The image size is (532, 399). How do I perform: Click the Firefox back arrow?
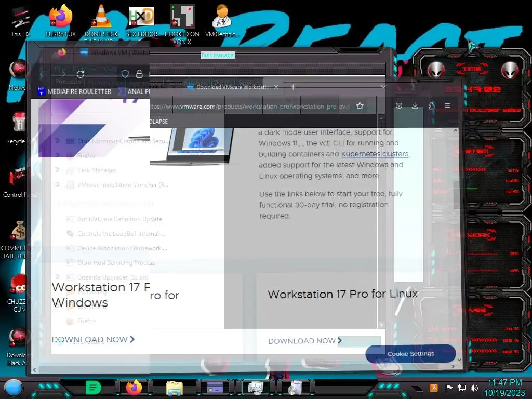[x=44, y=74]
